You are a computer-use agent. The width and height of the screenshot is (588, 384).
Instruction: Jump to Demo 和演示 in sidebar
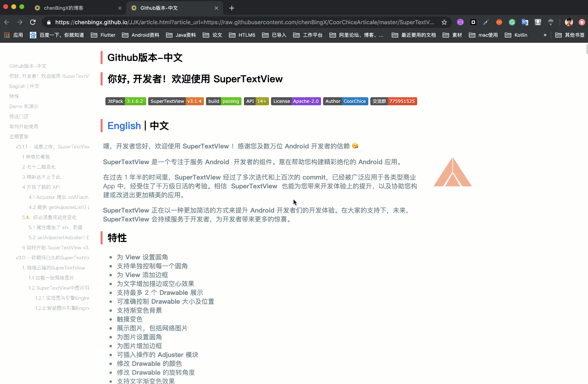click(24, 106)
